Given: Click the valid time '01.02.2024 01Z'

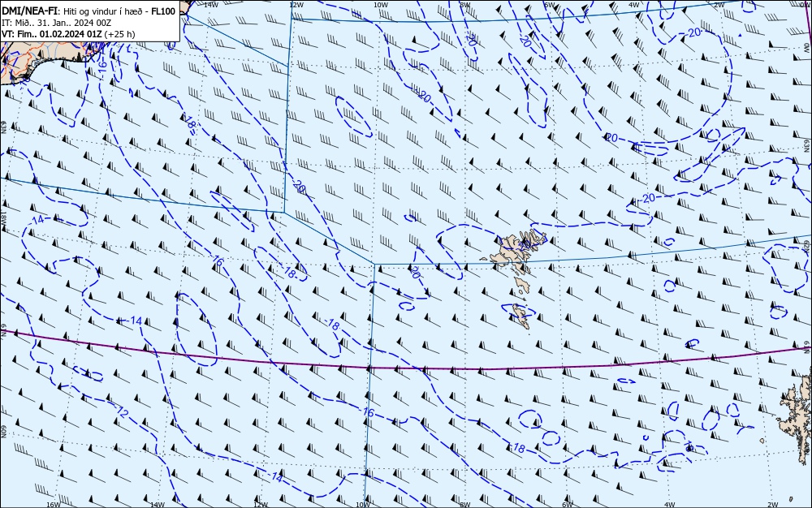Looking at the screenshot, I should [71, 34].
